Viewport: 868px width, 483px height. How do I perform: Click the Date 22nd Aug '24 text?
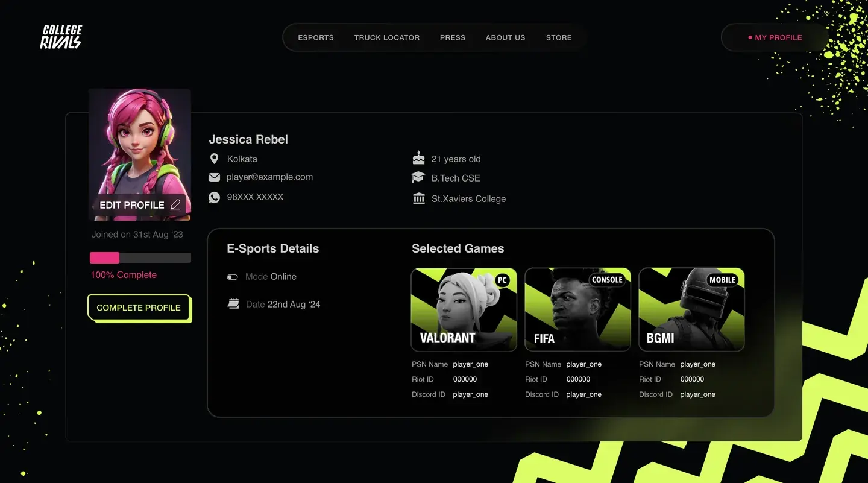(283, 305)
